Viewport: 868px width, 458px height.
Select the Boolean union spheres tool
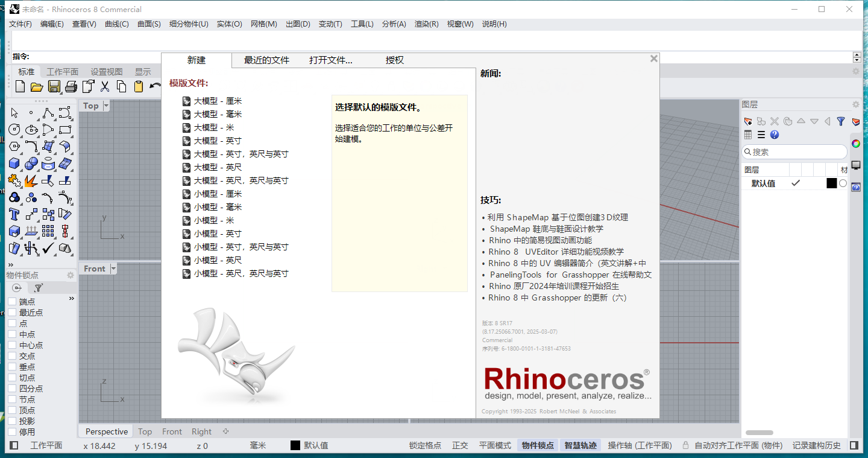31,164
